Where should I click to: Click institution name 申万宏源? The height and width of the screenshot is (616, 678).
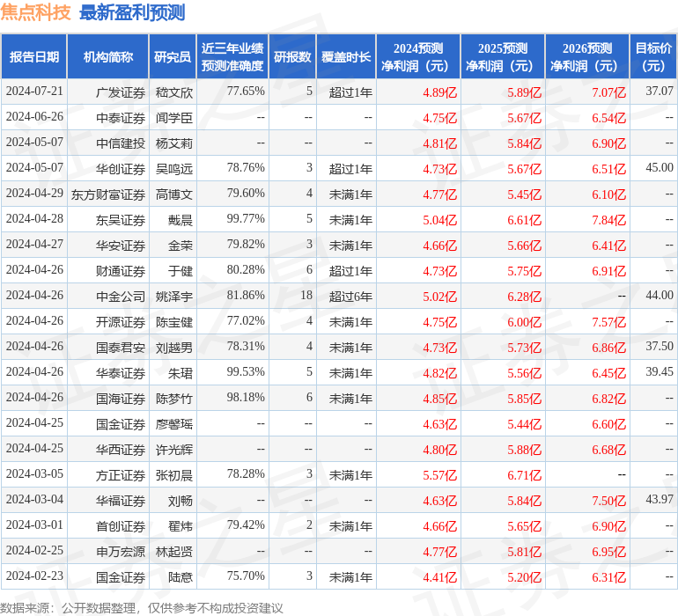tap(121, 552)
